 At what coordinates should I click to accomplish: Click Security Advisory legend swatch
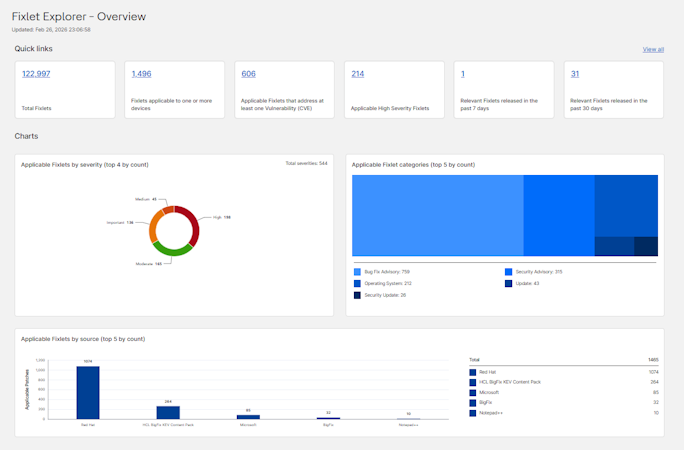[x=508, y=272]
